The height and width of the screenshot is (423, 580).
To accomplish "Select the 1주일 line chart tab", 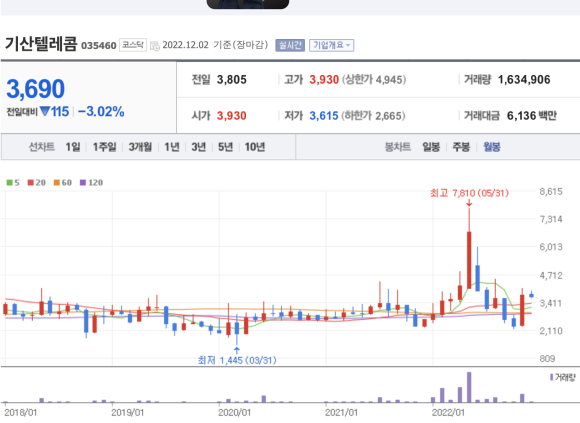I will pyautogui.click(x=104, y=147).
